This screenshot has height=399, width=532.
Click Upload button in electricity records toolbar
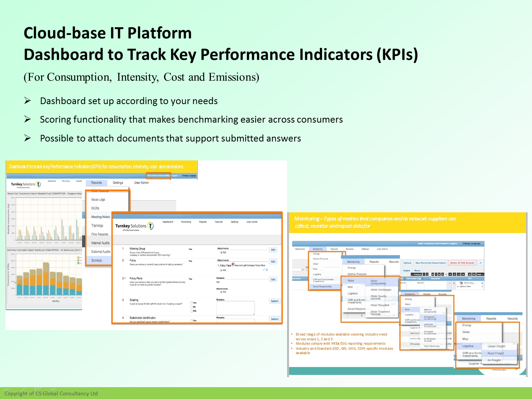[407, 263]
